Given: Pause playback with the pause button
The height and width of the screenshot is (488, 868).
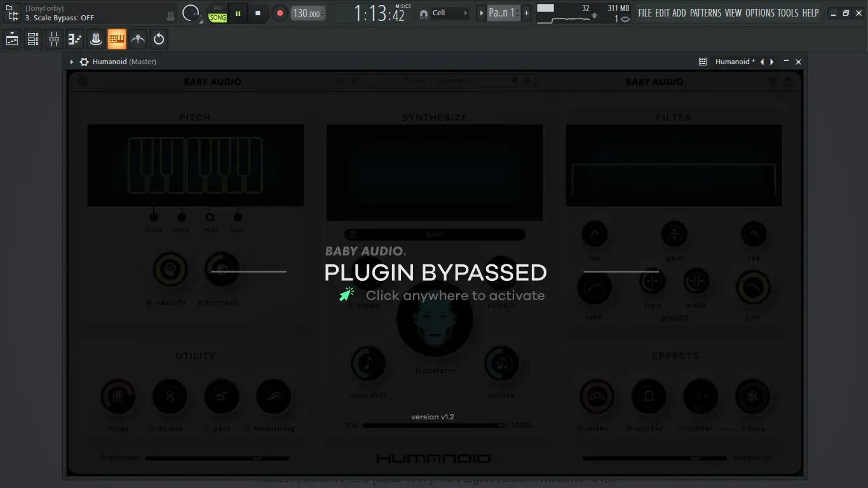Looking at the screenshot, I should [238, 13].
